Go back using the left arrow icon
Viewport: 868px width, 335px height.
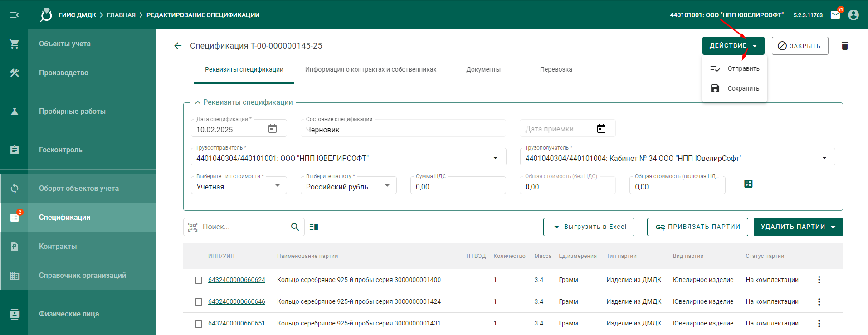pyautogui.click(x=178, y=46)
